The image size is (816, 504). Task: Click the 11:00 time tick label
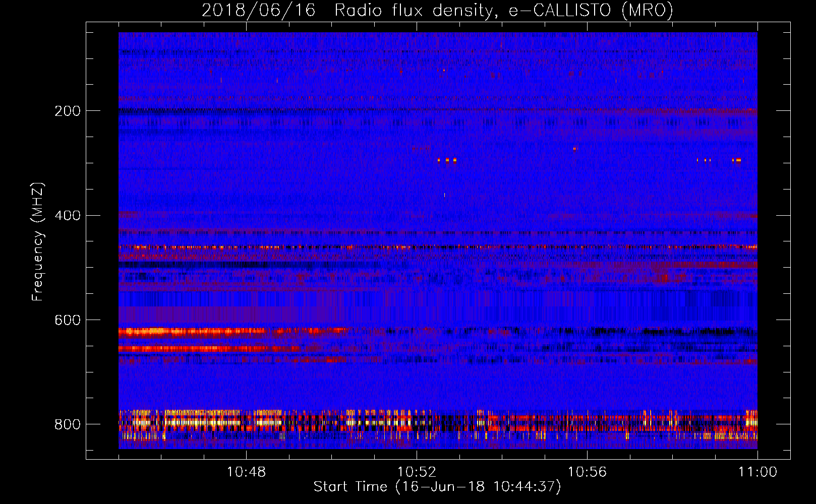pos(757,472)
